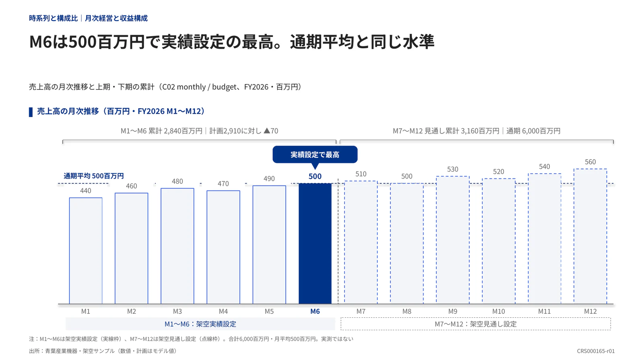Click the slide code CRS000165-r01
644x362 pixels.
tap(596, 351)
